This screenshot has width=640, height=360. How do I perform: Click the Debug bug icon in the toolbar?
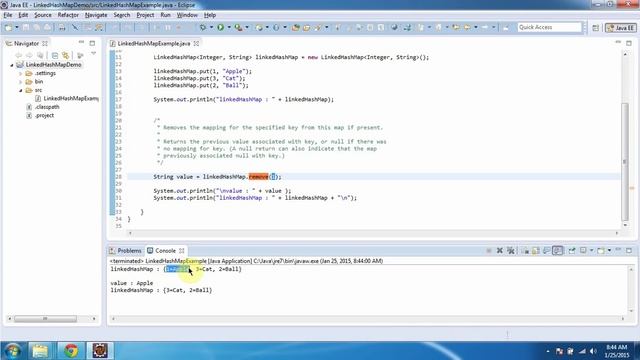pyautogui.click(x=203, y=27)
